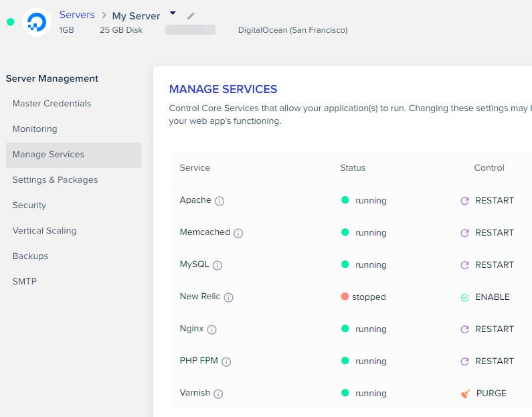The width and height of the screenshot is (532, 417).
Task: Click the info icon next to Nginx
Action: 211,329
